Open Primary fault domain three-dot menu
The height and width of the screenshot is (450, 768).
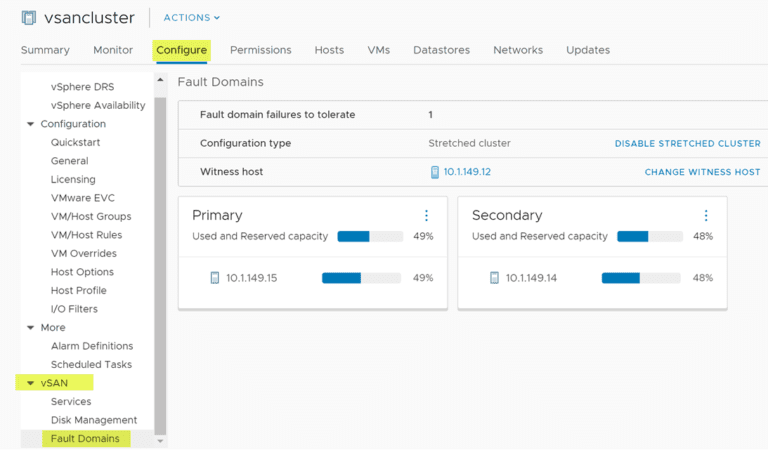(x=426, y=216)
